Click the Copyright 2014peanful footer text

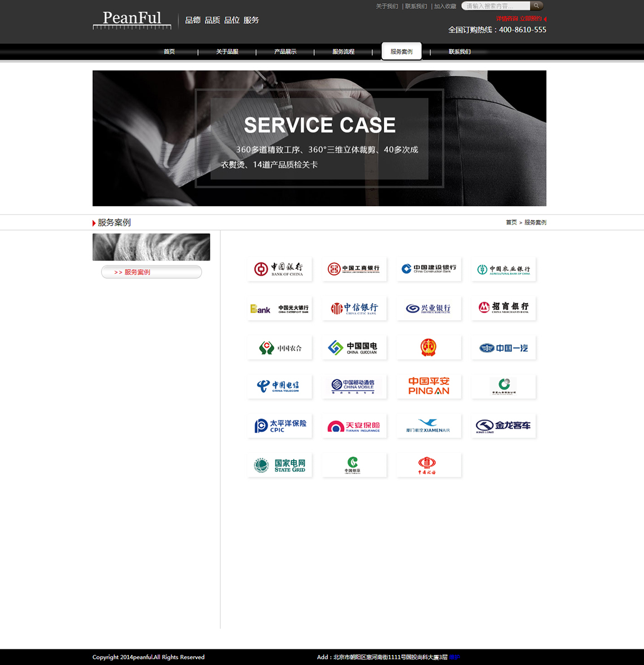(148, 657)
